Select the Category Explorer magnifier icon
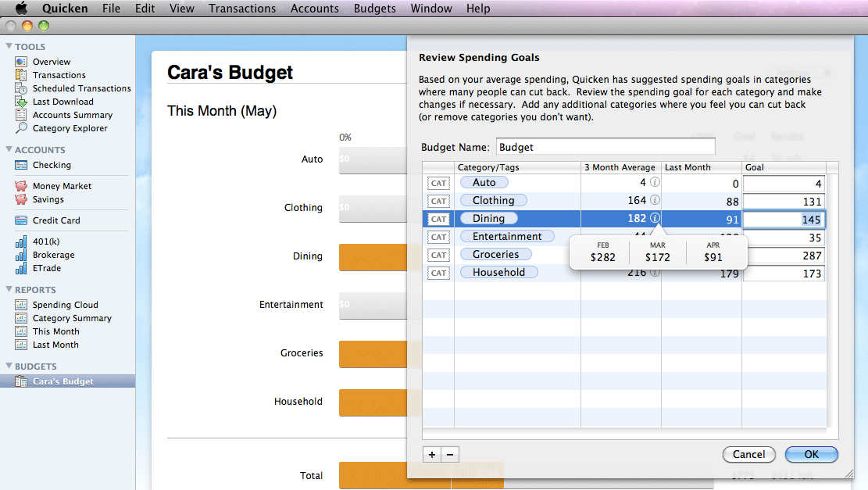The height and width of the screenshot is (490, 868). pos(21,128)
